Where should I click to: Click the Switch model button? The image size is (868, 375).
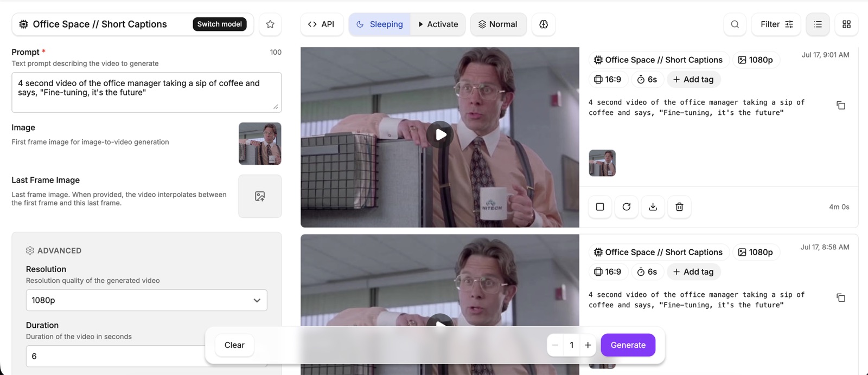pyautogui.click(x=220, y=24)
